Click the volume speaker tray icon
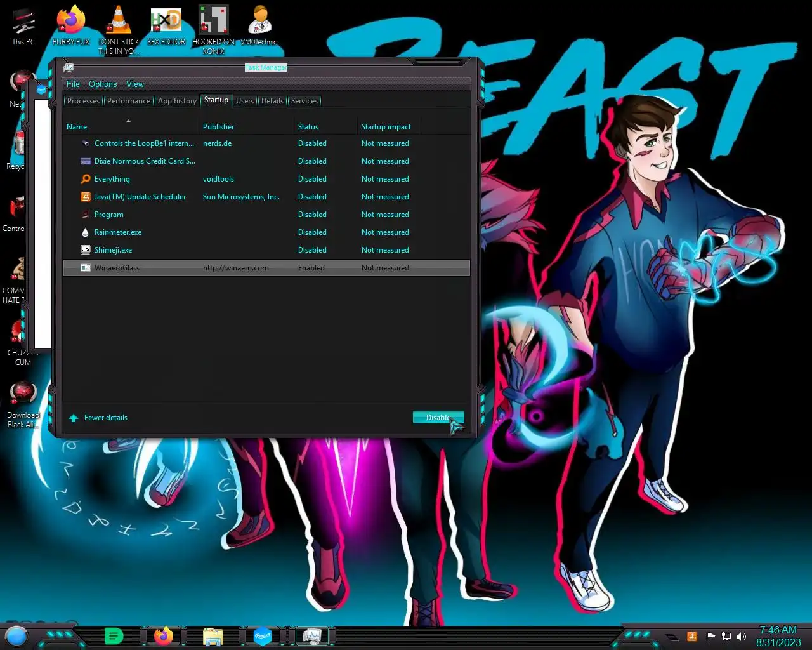The width and height of the screenshot is (812, 650). (x=742, y=636)
